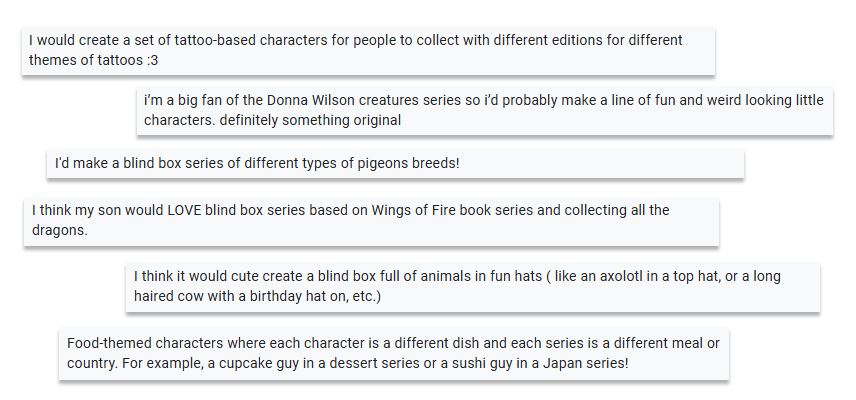Open the pigeon breeds blind box comment
This screenshot has height=400, width=856.
pos(395,163)
